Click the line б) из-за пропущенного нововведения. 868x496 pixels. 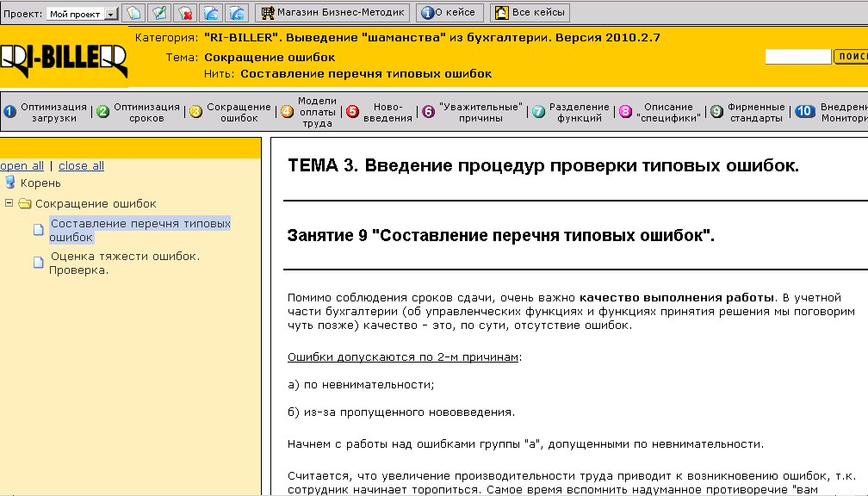click(401, 412)
